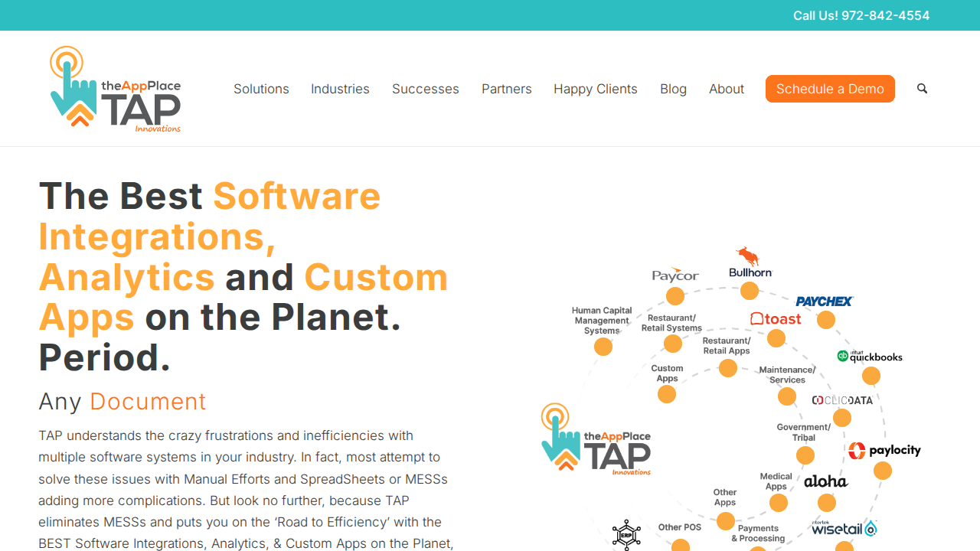
Task: Open the About menu item
Action: coord(726,89)
